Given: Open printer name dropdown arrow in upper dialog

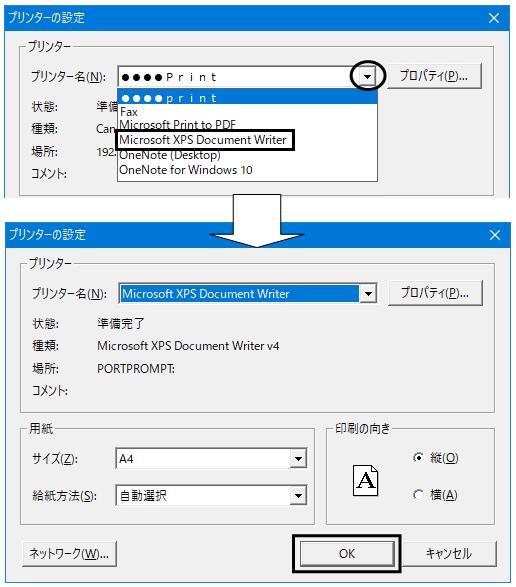Looking at the screenshot, I should click(x=367, y=77).
